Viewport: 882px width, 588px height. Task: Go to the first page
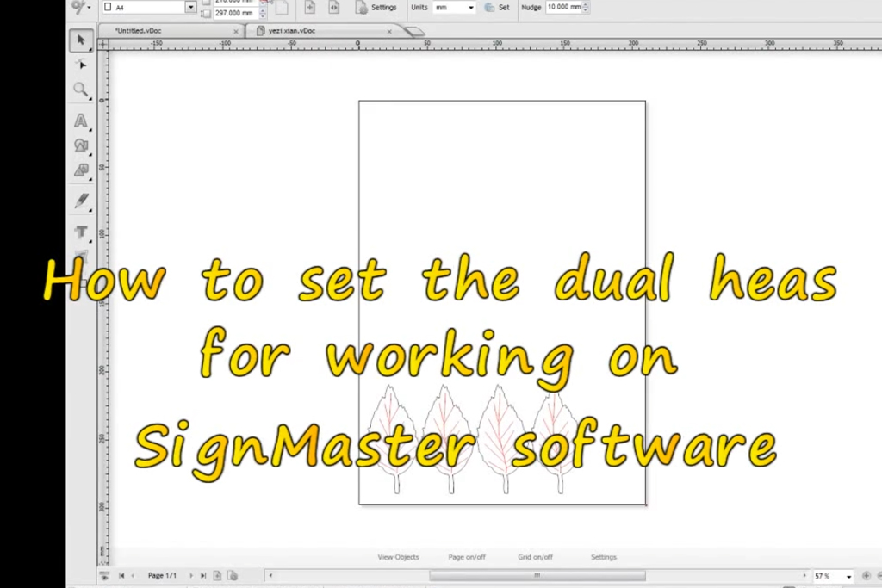(x=121, y=575)
